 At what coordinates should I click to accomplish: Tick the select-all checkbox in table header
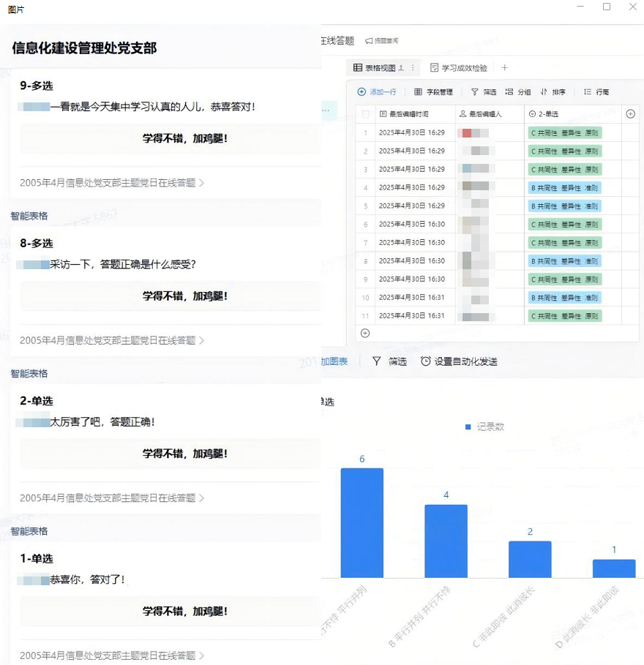coord(366,114)
